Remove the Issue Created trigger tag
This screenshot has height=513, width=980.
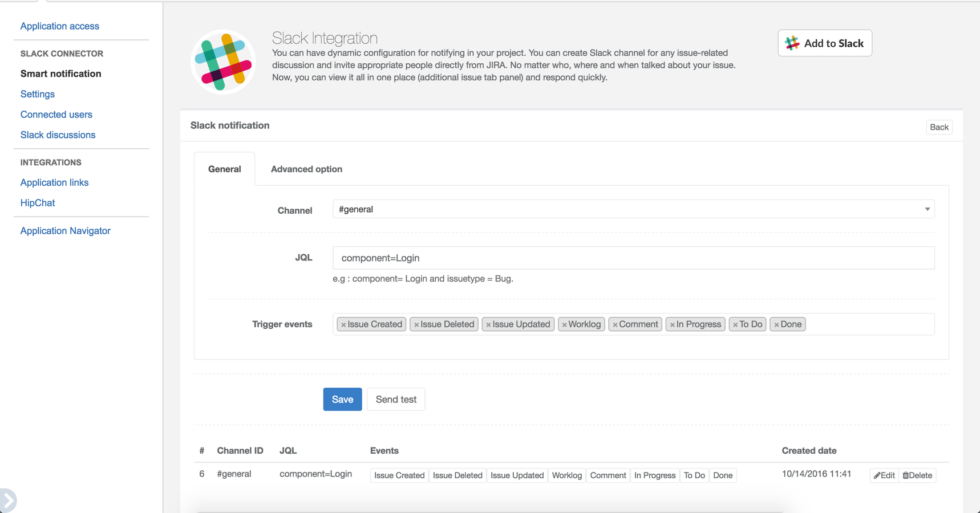click(343, 325)
